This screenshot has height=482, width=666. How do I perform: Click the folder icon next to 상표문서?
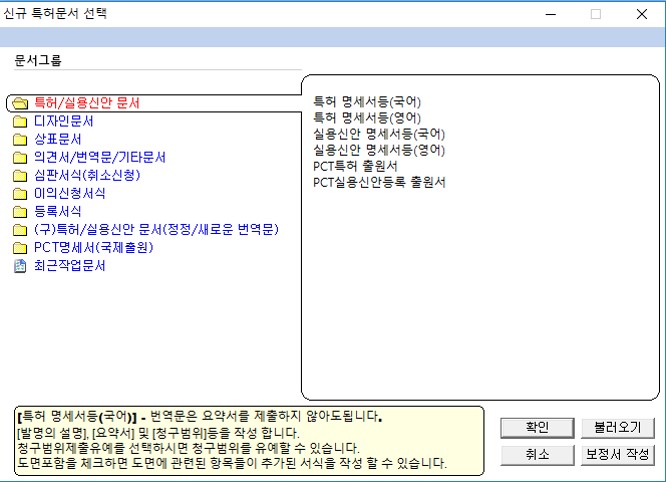[20, 139]
